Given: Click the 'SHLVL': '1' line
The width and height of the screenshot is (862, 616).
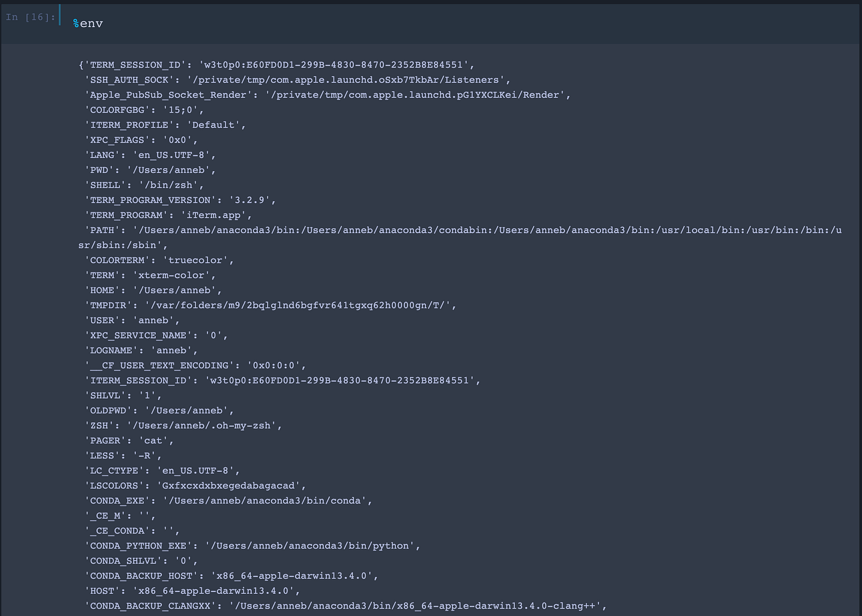Looking at the screenshot, I should click(123, 396).
